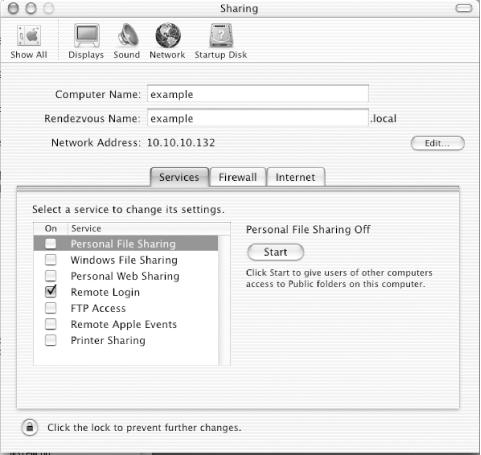481x455 pixels.
Task: Click the 10.10.10.132 network address text
Action: coord(181,143)
